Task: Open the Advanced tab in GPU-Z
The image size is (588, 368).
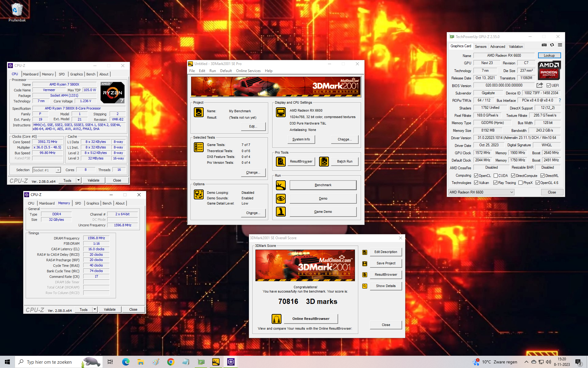Action: (x=497, y=47)
